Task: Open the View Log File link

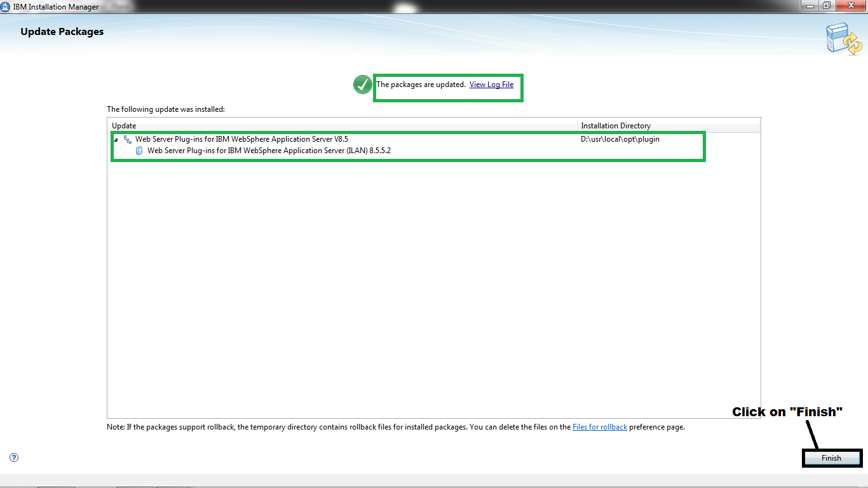Action: point(492,84)
